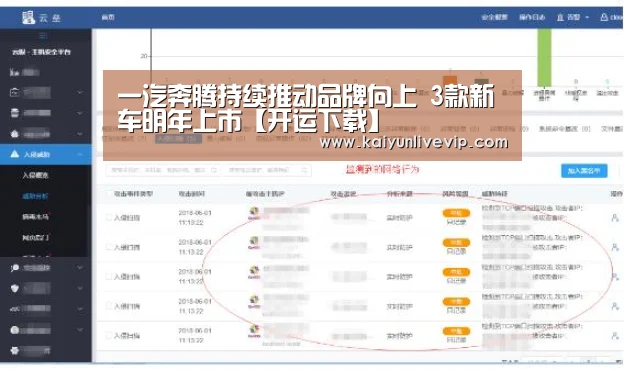Image resolution: width=624 pixels, height=370 pixels.
Task: Tick the third row's checkbox
Action: 109,277
